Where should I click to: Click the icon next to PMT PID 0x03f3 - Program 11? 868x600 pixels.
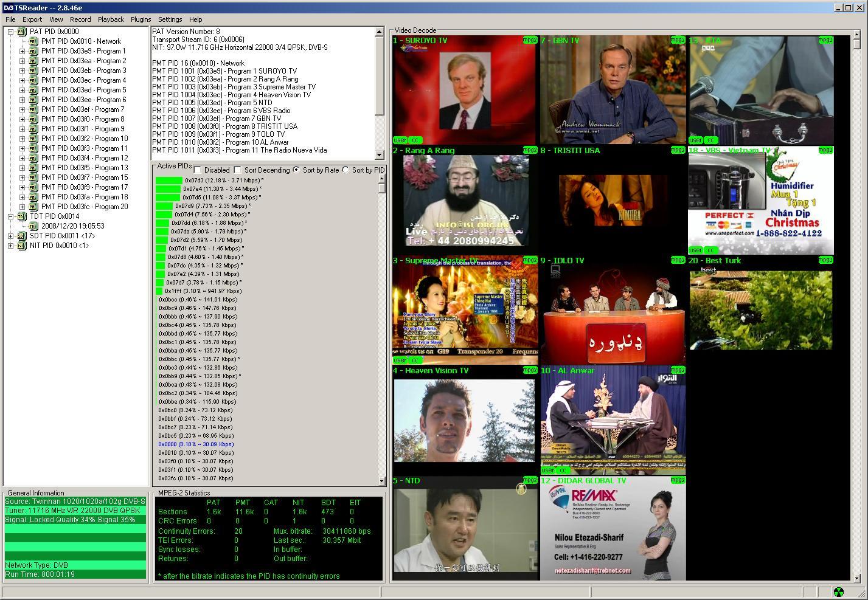(x=33, y=148)
